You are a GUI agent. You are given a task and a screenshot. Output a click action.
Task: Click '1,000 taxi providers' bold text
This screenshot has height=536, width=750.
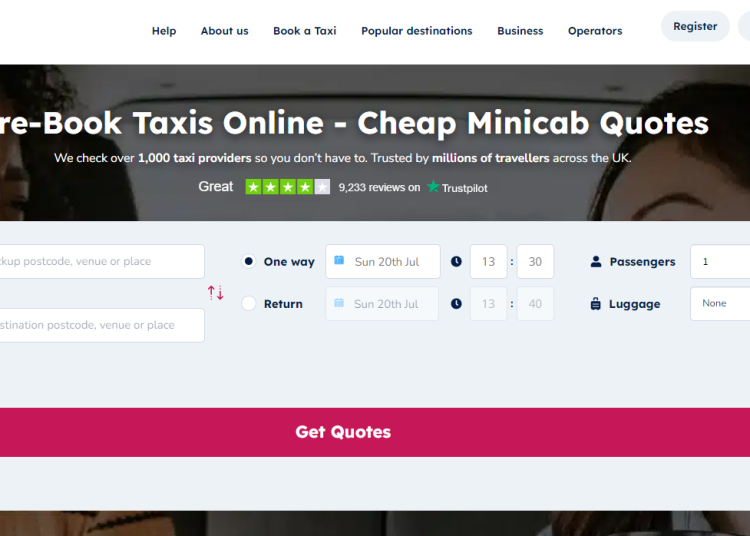click(195, 158)
